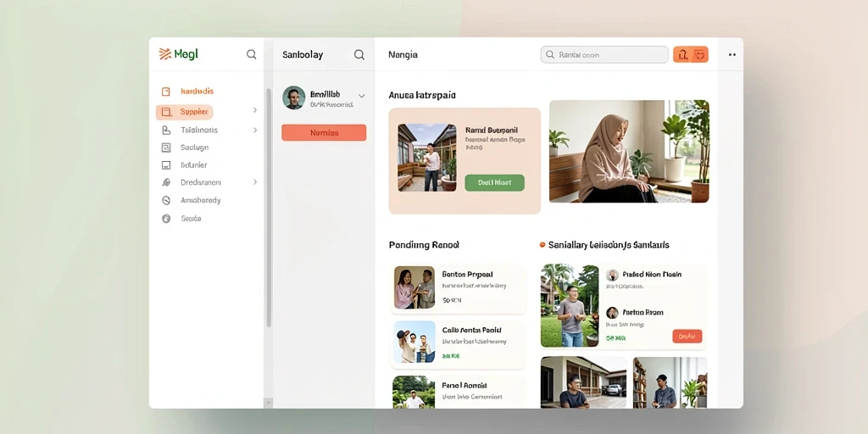This screenshot has height=434, width=868.
Task: Expand the Suppher menu chevron
Action: point(255,110)
